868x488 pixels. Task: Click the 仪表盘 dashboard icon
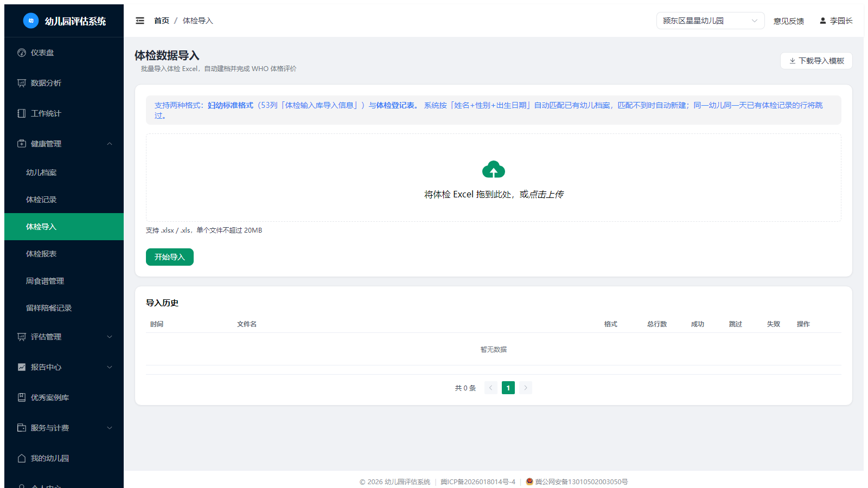(x=22, y=53)
